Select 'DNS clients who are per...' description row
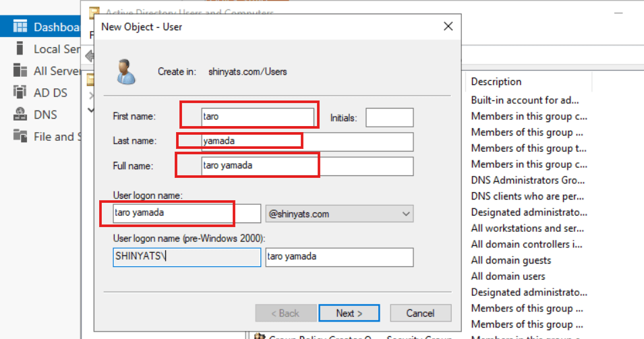Screen dimensions: 644x339 (527, 196)
